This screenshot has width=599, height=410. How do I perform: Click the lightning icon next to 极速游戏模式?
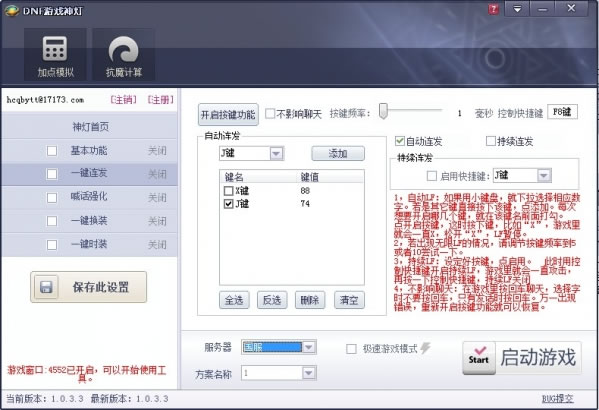click(x=425, y=348)
